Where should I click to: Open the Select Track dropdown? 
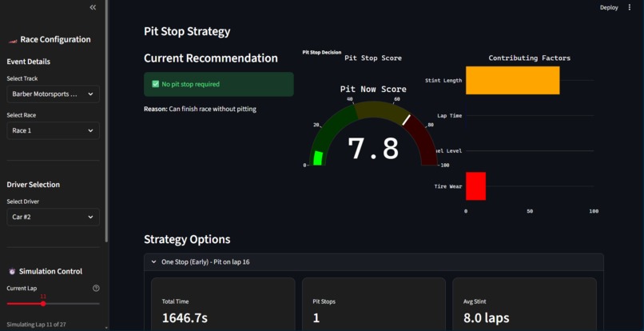pos(53,94)
